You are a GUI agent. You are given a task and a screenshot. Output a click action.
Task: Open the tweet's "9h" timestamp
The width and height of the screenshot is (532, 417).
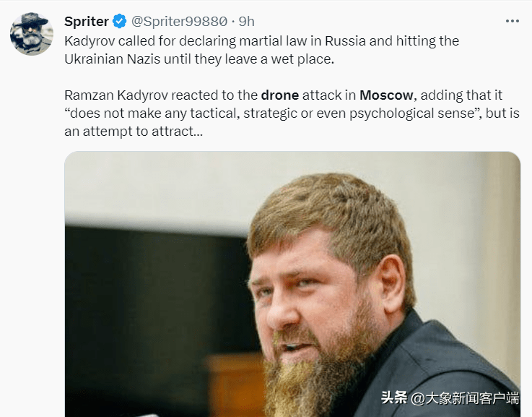point(247,22)
